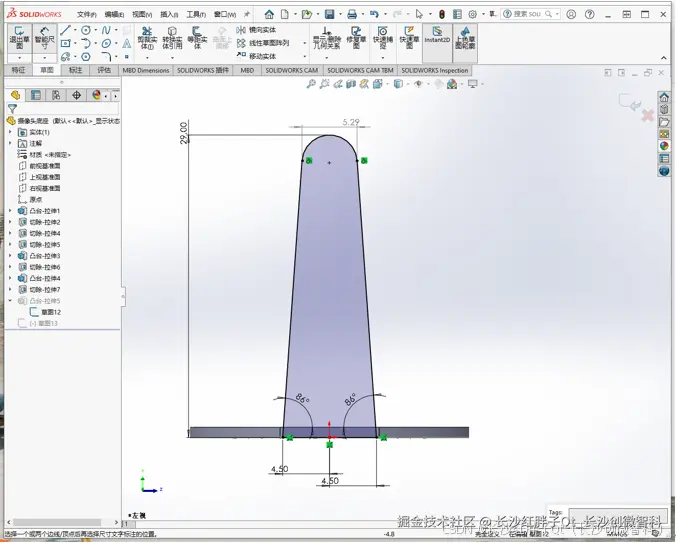Screen dimensions: 676x543
Task: Open dropdown under 退出草图 button
Action: 19,58
